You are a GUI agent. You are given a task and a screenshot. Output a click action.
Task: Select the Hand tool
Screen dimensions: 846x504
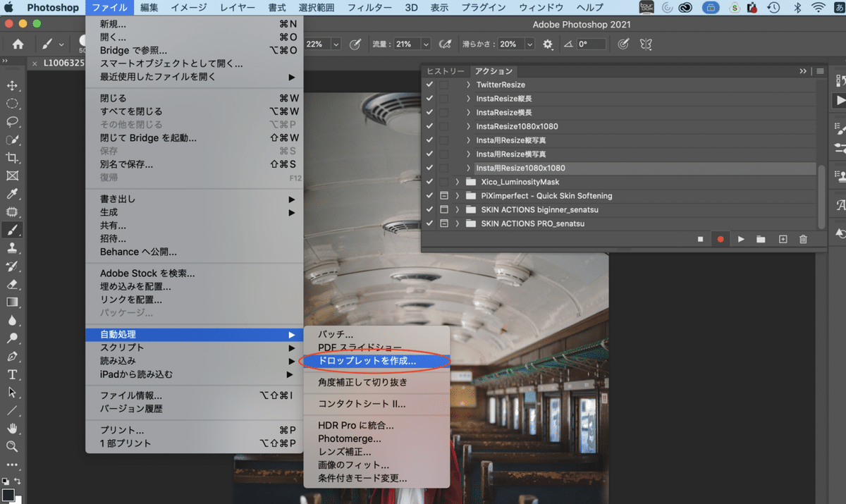tap(12, 429)
